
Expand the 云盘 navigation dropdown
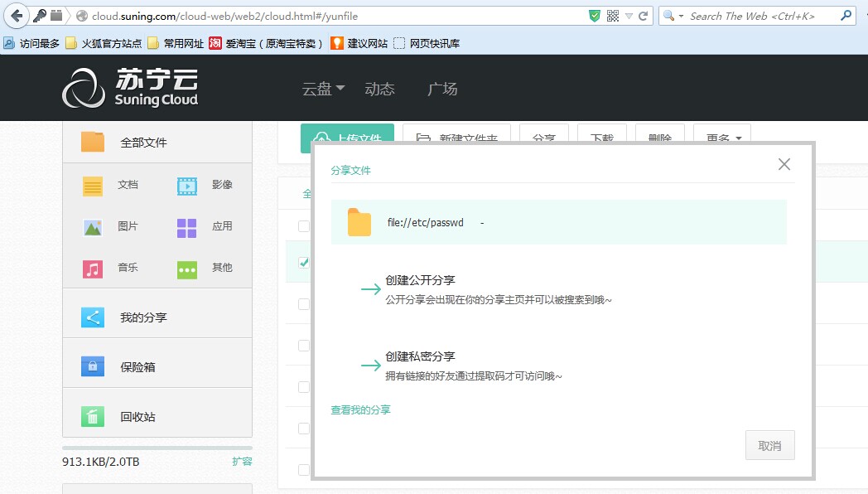323,89
